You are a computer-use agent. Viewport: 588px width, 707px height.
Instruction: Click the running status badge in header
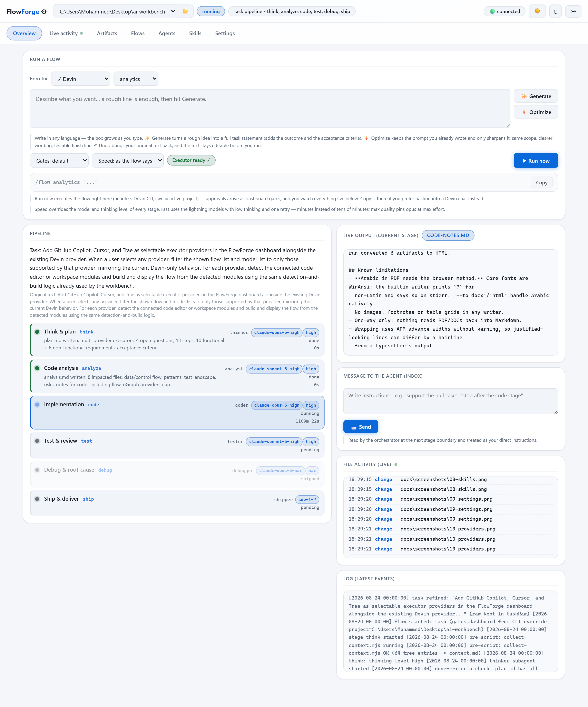211,11
